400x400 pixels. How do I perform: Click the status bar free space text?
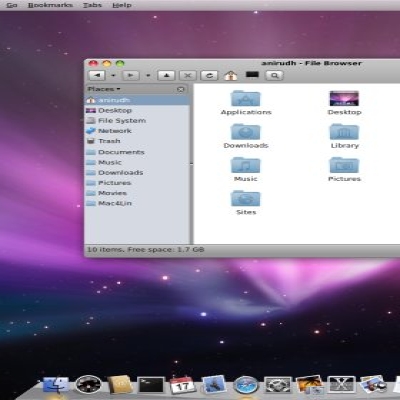tap(145, 249)
